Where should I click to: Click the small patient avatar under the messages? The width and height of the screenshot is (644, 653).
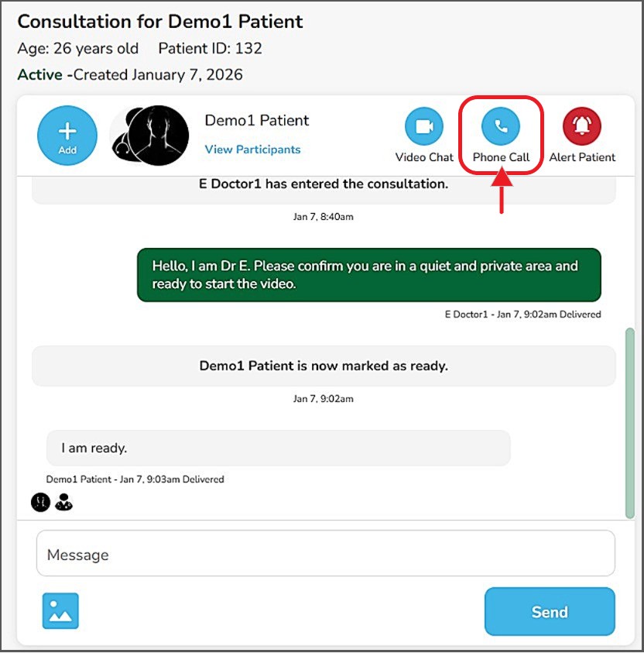click(40, 502)
